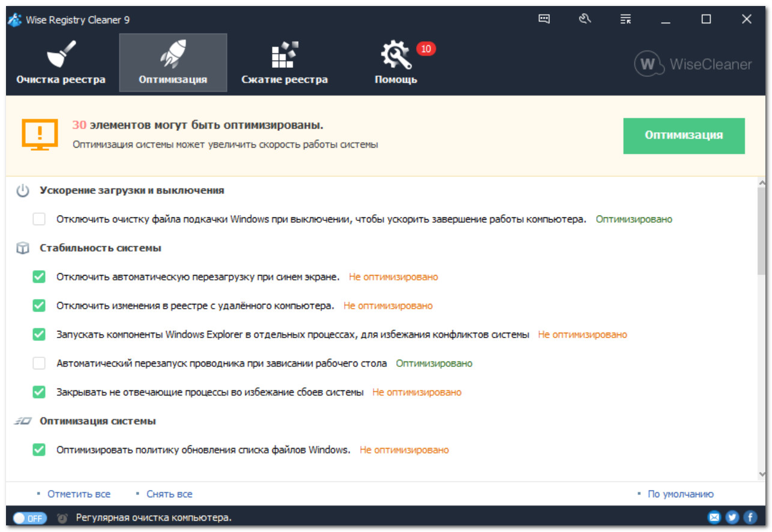Open the email icon in status bar
Screen dimensions: 772x532
tap(714, 517)
